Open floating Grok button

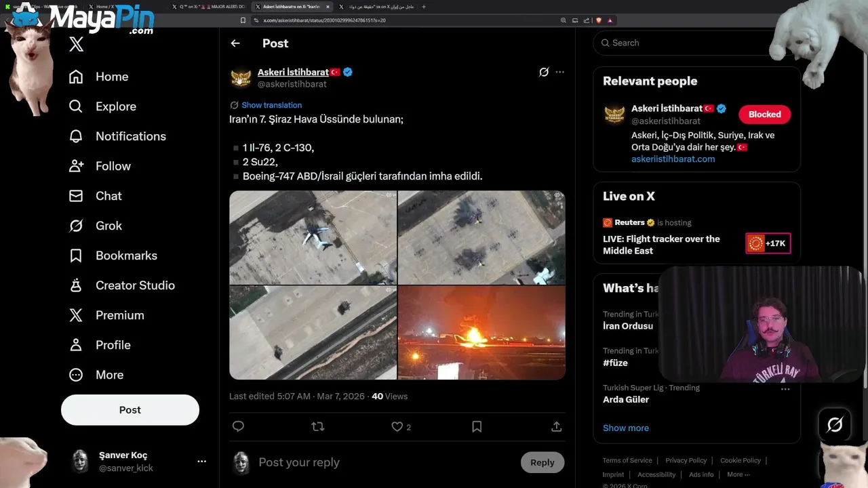pyautogui.click(x=835, y=425)
